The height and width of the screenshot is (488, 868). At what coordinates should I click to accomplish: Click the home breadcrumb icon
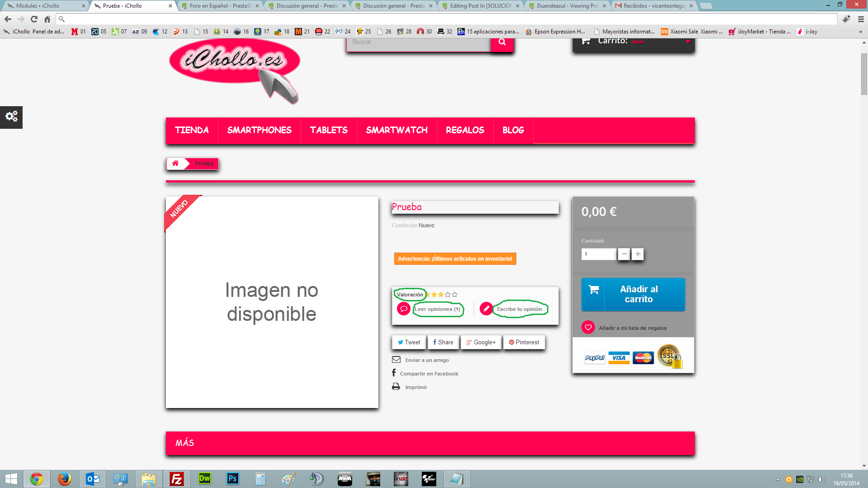coord(175,164)
